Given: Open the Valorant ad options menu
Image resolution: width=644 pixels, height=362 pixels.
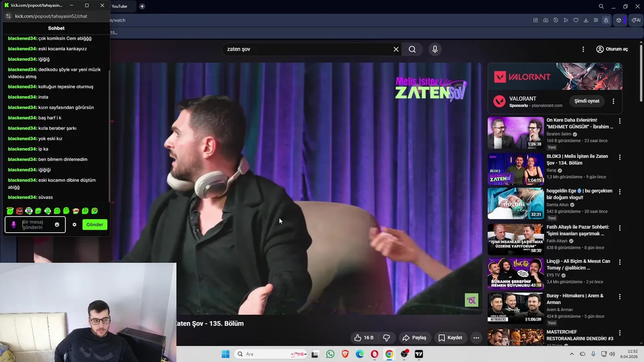Looking at the screenshot, I should tap(613, 101).
